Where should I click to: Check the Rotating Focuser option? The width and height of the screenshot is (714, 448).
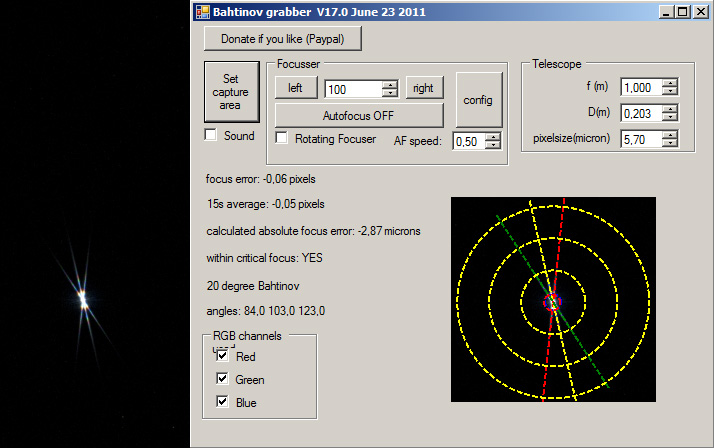[x=282, y=138]
